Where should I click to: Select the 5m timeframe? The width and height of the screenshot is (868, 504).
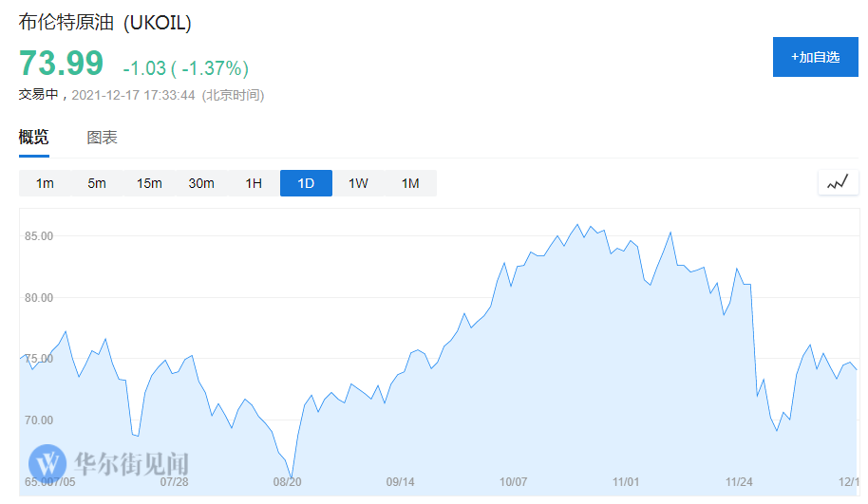click(97, 183)
